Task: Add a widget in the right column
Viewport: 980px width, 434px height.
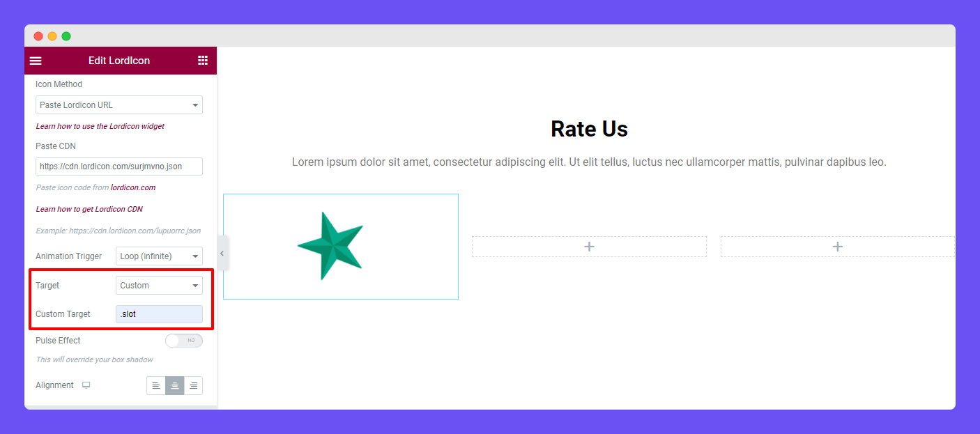Action: click(x=837, y=247)
